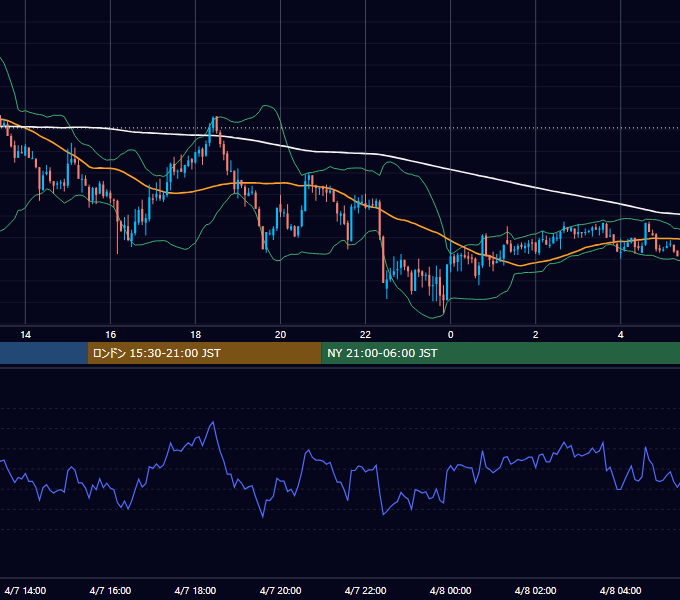Click the NY 21:00-06:00 JST session bar

[500, 353]
